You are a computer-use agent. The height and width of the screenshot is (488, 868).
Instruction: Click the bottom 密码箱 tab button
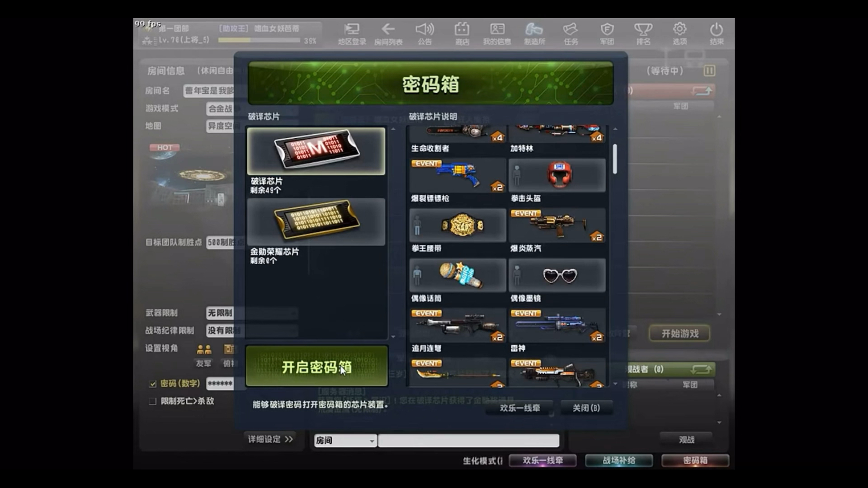click(x=695, y=460)
